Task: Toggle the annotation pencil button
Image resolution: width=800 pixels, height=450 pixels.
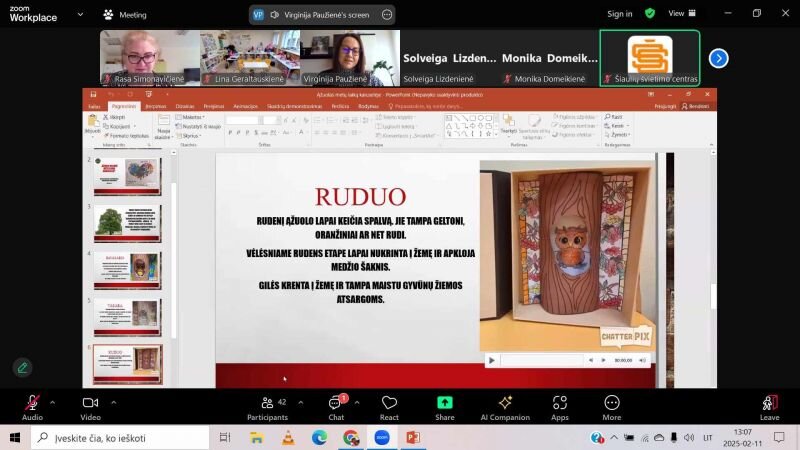Action: point(22,367)
